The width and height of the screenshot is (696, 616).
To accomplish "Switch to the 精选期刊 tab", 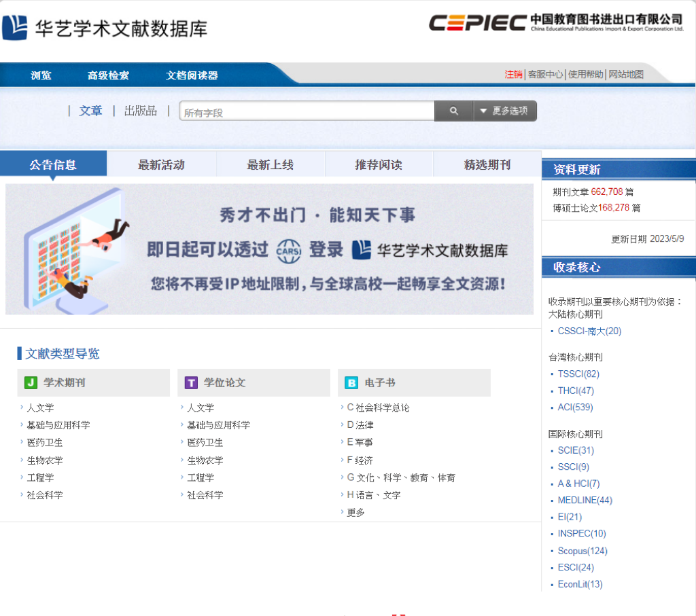I will pos(487,164).
